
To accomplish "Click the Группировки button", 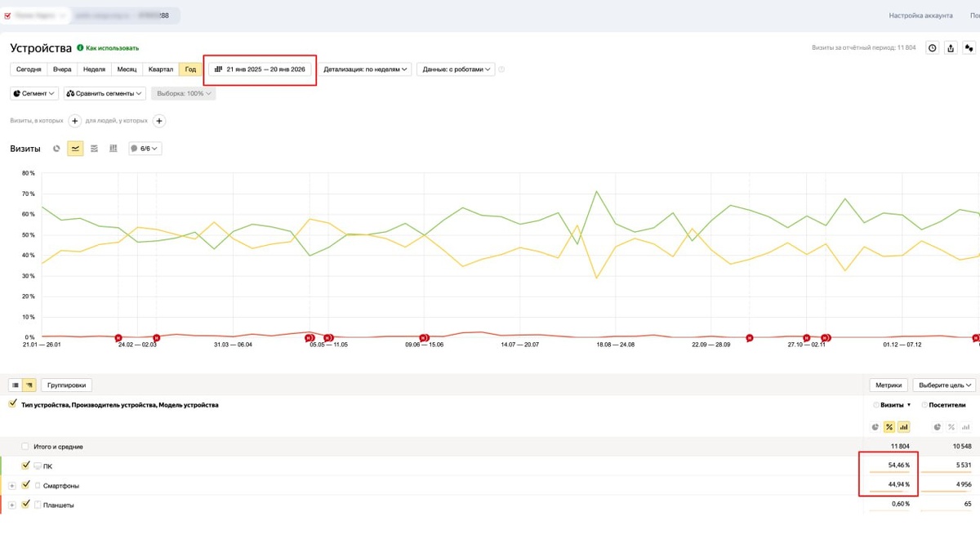I will coord(66,385).
